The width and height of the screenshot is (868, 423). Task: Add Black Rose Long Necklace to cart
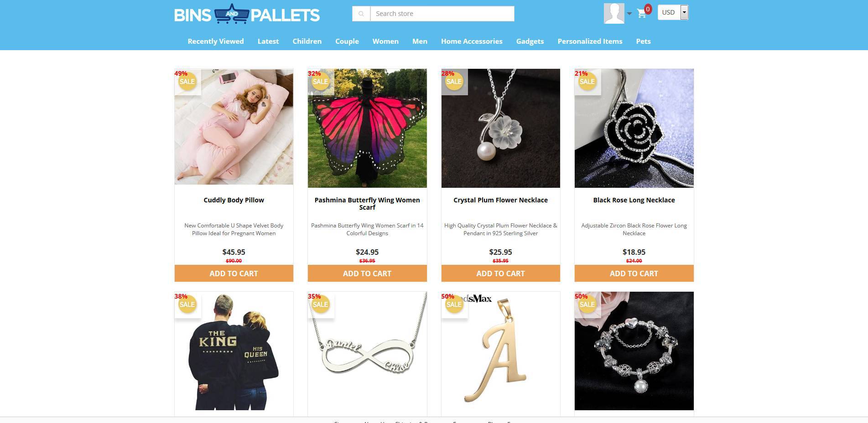[634, 273]
